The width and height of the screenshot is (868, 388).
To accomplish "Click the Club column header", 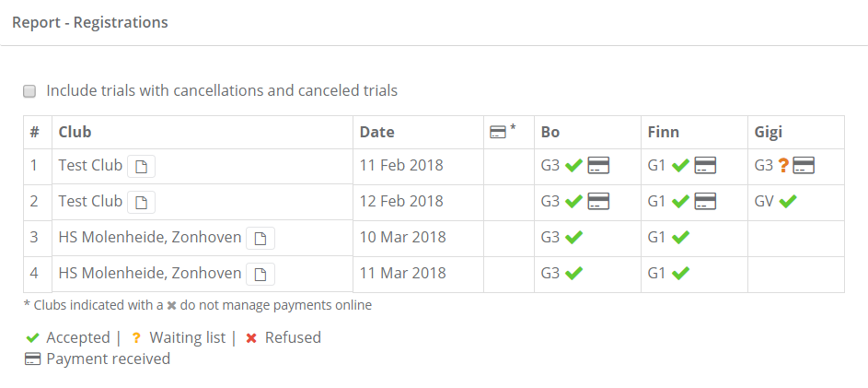I will click(75, 132).
